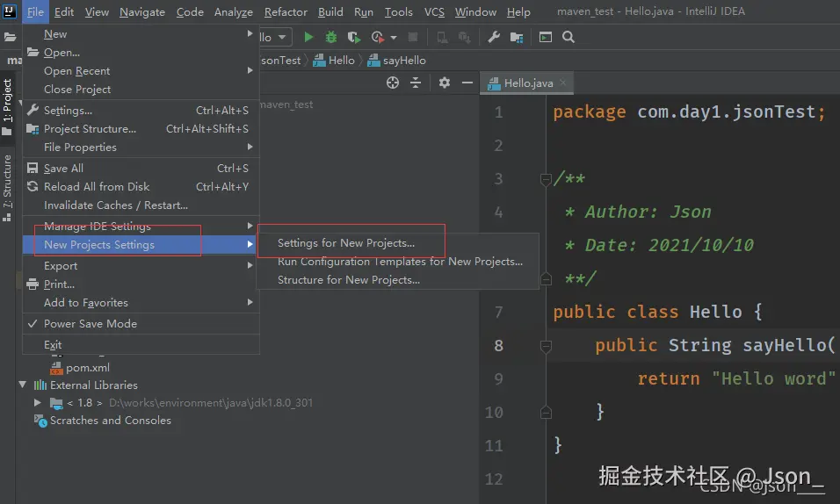Select New Projects Settings menu item
Viewport: 840px width, 504px height.
point(141,245)
